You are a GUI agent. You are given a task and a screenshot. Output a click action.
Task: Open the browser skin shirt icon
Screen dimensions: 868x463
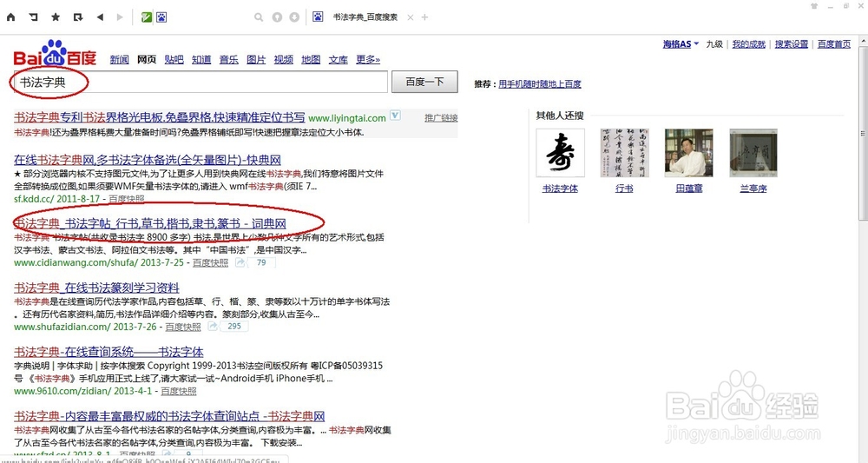click(814, 6)
